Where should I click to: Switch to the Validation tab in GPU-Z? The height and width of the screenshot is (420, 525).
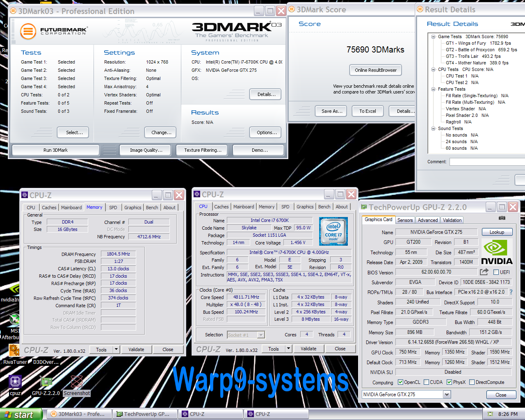(452, 220)
